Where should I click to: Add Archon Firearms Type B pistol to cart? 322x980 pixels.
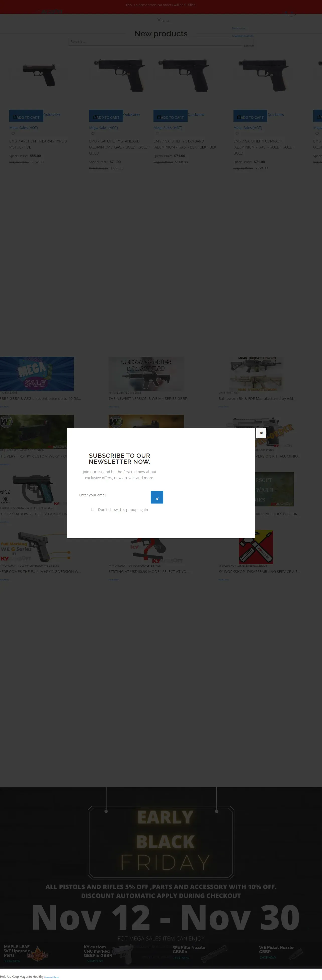click(x=26, y=116)
